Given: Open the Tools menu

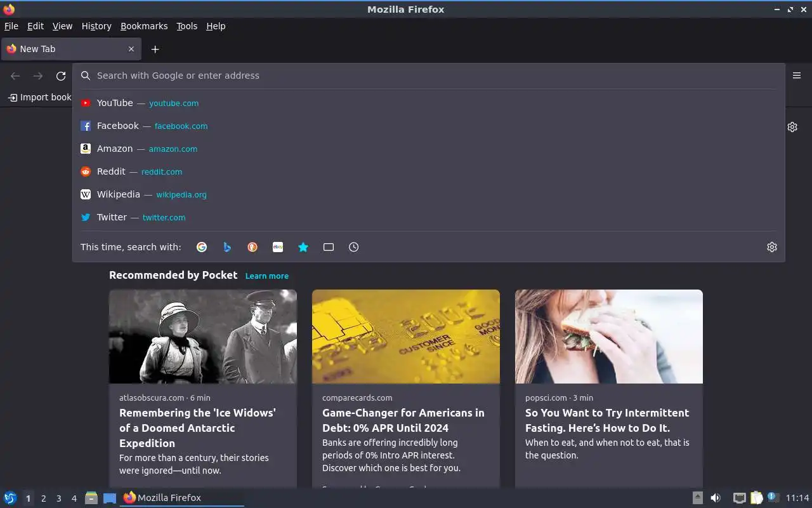Looking at the screenshot, I should click(x=187, y=26).
